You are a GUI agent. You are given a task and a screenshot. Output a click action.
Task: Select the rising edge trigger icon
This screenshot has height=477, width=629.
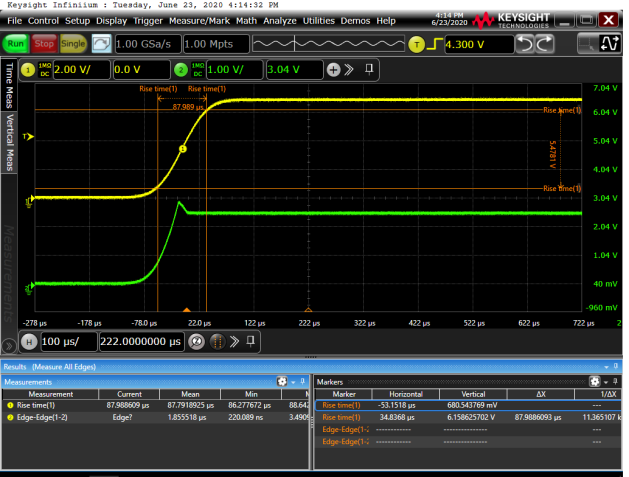click(x=434, y=44)
